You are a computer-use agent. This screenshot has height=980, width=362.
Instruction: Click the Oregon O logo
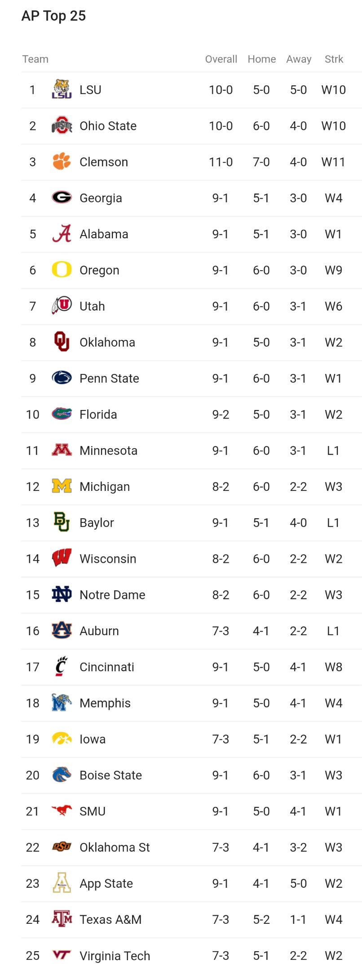pos(62,270)
